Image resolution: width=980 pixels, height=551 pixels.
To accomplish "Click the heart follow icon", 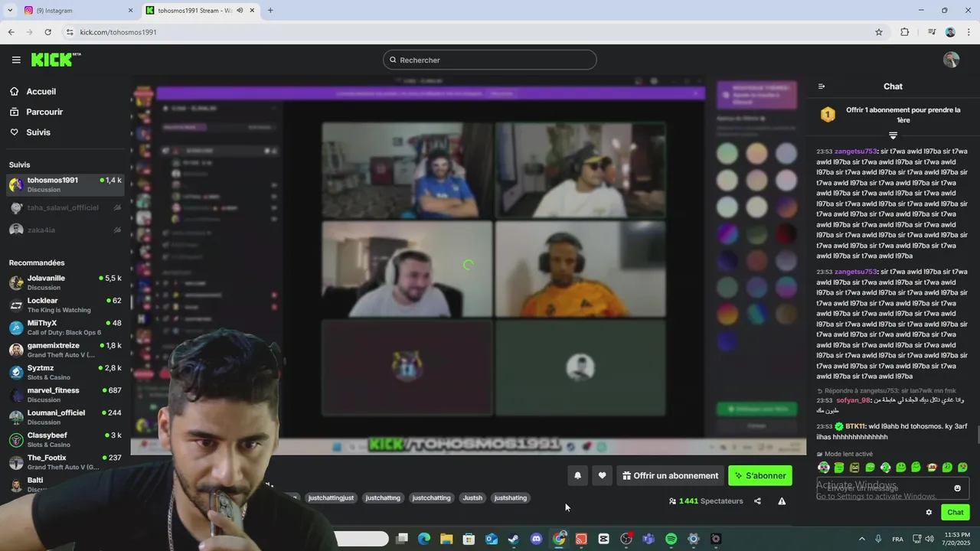I will click(x=603, y=475).
